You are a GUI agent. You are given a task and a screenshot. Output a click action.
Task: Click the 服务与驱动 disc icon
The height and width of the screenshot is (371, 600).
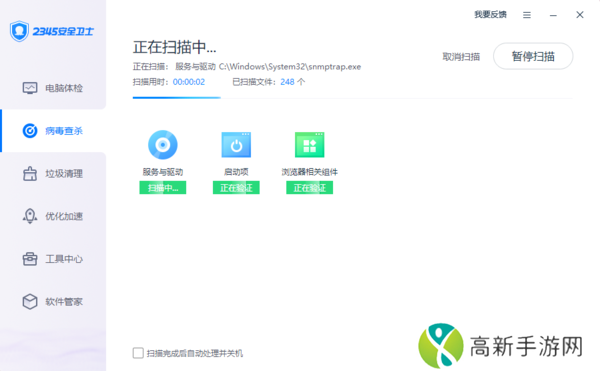(x=163, y=145)
